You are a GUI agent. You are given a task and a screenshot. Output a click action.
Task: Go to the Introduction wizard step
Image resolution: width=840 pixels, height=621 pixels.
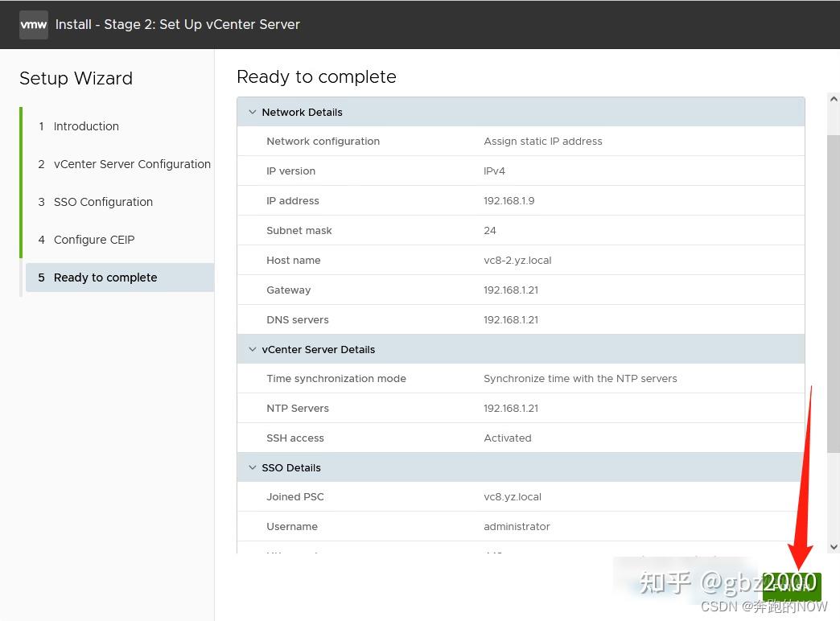point(86,126)
